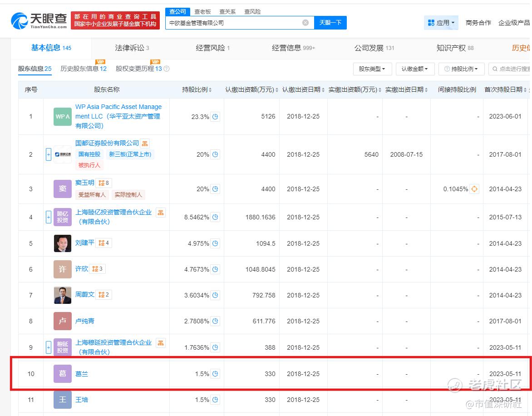Switch to 查风险 search tab
The height and width of the screenshot is (416, 532).
[x=252, y=11]
